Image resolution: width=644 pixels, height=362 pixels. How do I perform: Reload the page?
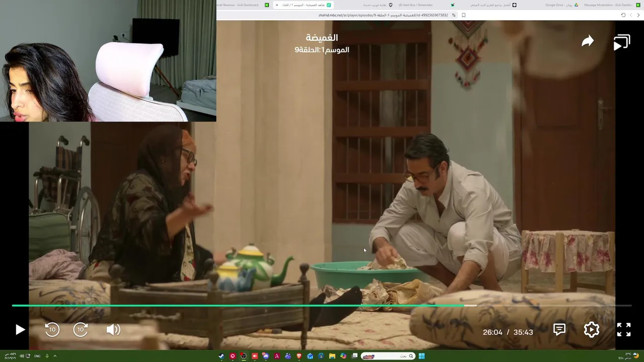pyautogui.click(x=623, y=15)
